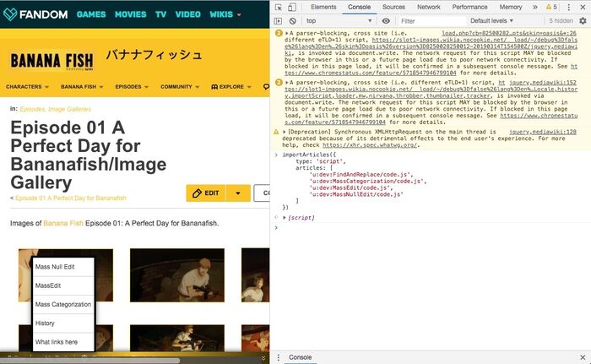The width and height of the screenshot is (591, 364).
Task: Click the page horizontal scrollbar
Action: click(89, 361)
